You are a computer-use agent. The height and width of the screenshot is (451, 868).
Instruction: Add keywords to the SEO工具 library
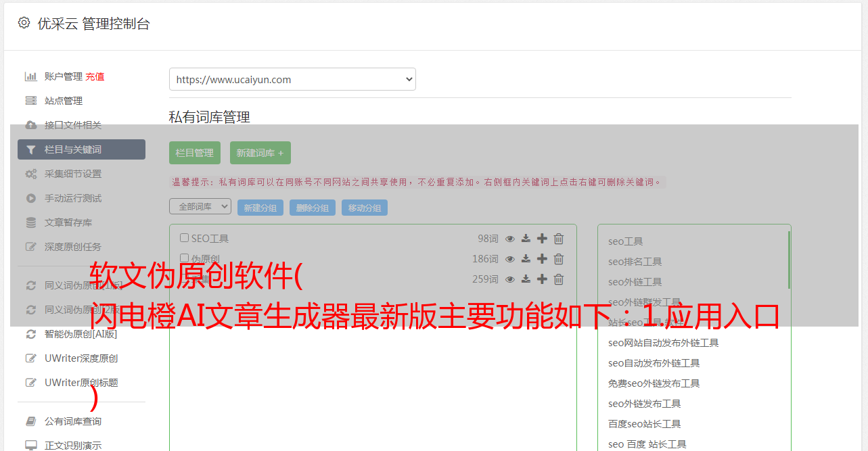click(542, 239)
